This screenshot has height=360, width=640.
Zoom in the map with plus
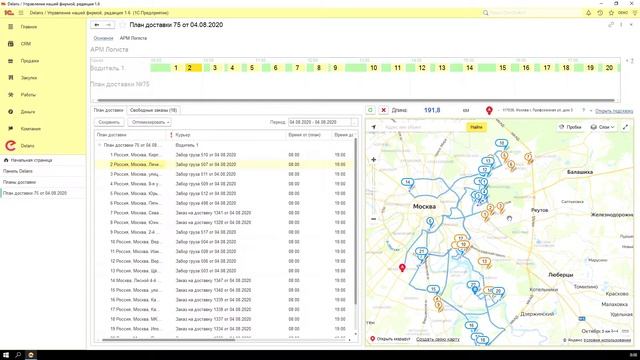373,160
